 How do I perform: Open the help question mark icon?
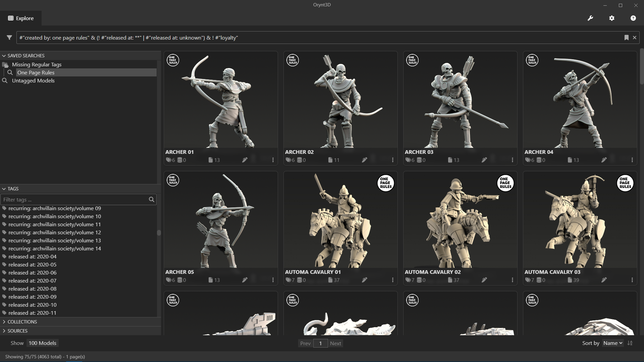coord(633,18)
